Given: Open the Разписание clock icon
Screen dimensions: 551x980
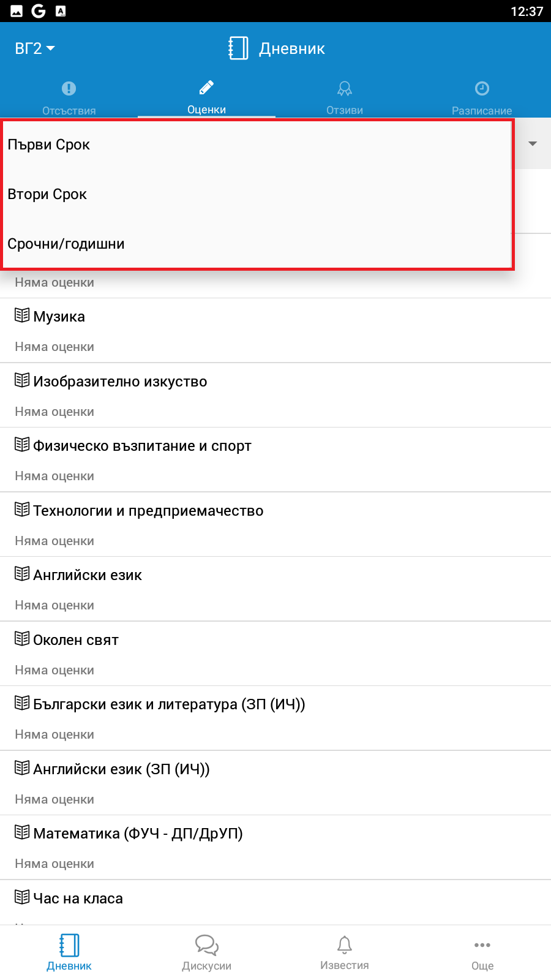Looking at the screenshot, I should click(482, 89).
